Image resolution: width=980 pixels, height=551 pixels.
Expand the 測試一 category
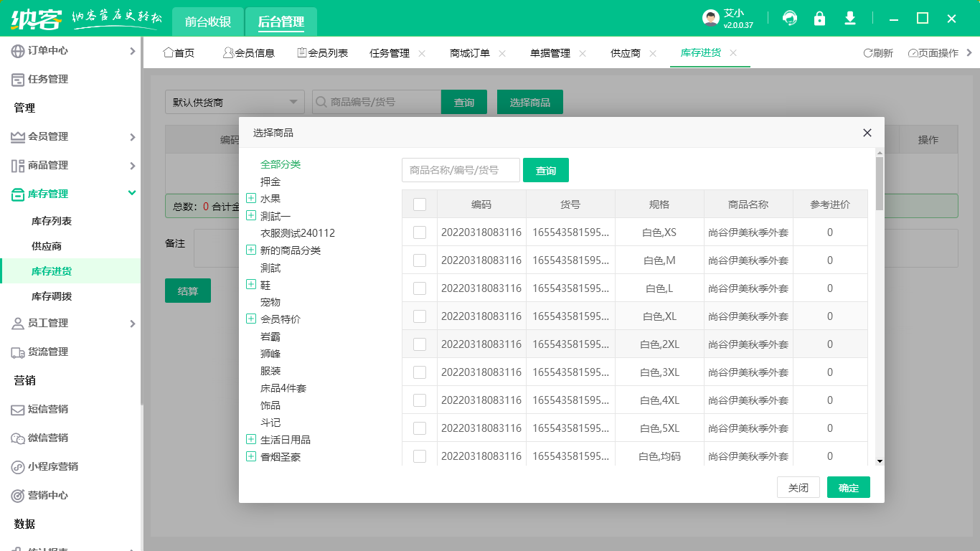251,215
